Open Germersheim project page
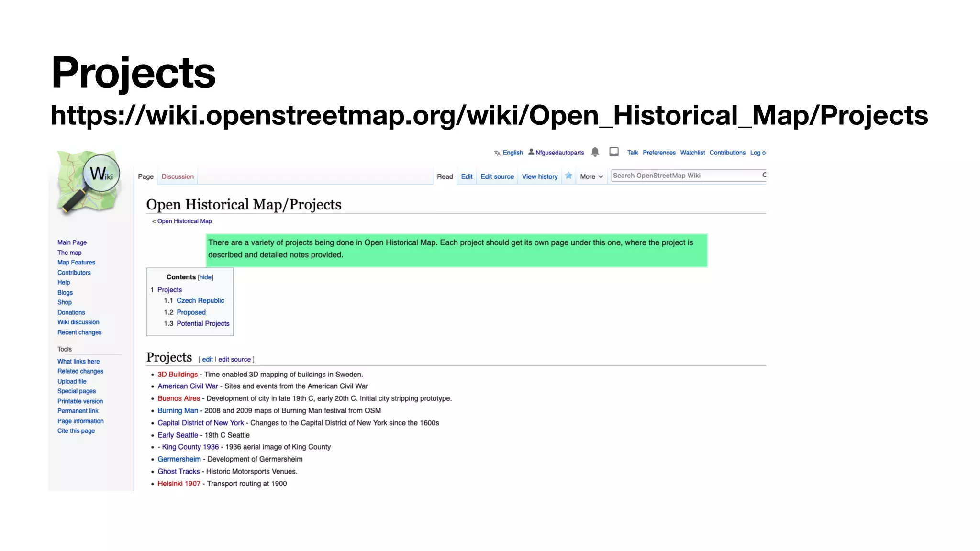This screenshot has width=980, height=551. click(x=179, y=459)
